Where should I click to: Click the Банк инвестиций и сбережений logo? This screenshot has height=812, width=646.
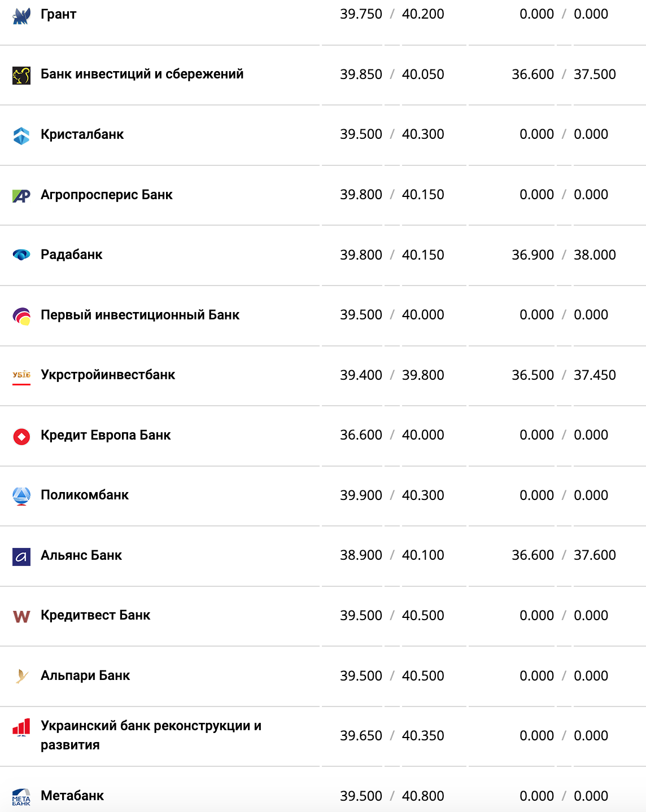[21, 75]
